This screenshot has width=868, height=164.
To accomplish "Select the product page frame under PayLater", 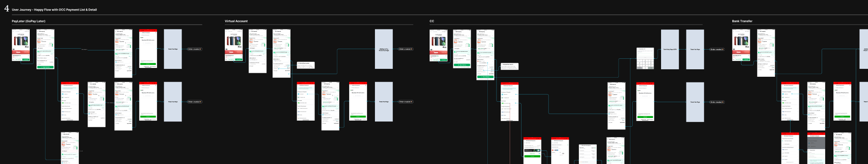I will coord(21,45).
